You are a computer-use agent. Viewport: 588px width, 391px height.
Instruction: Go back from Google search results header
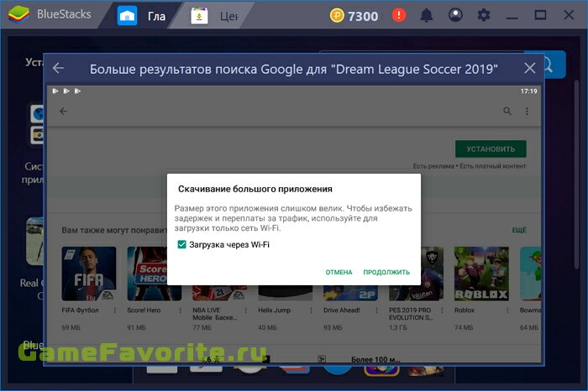(59, 68)
